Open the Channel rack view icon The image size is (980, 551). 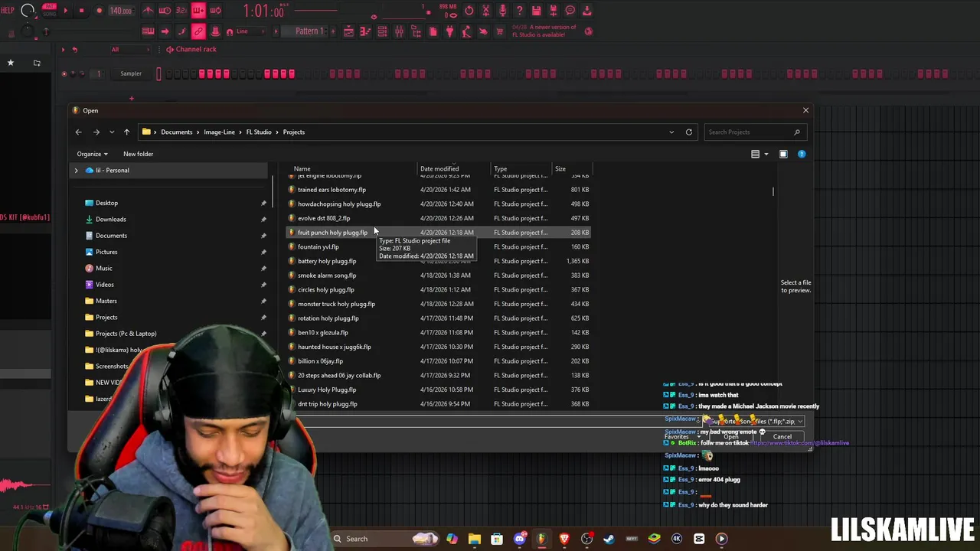(382, 31)
